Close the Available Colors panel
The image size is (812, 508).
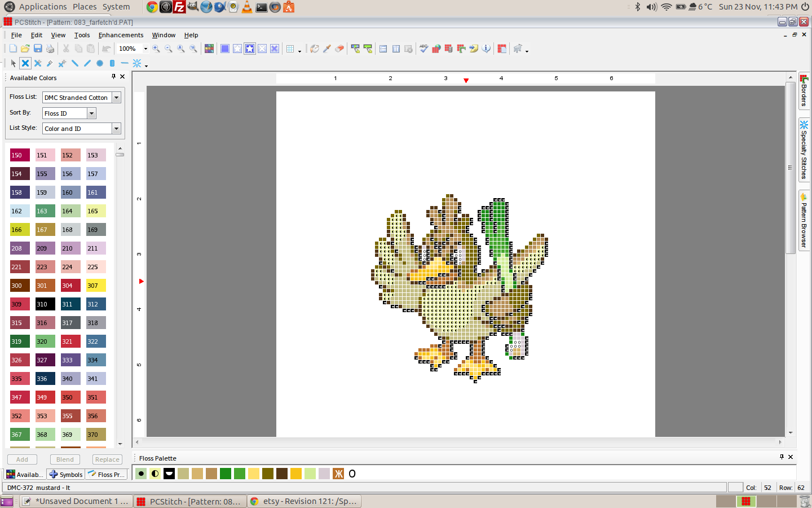click(122, 77)
